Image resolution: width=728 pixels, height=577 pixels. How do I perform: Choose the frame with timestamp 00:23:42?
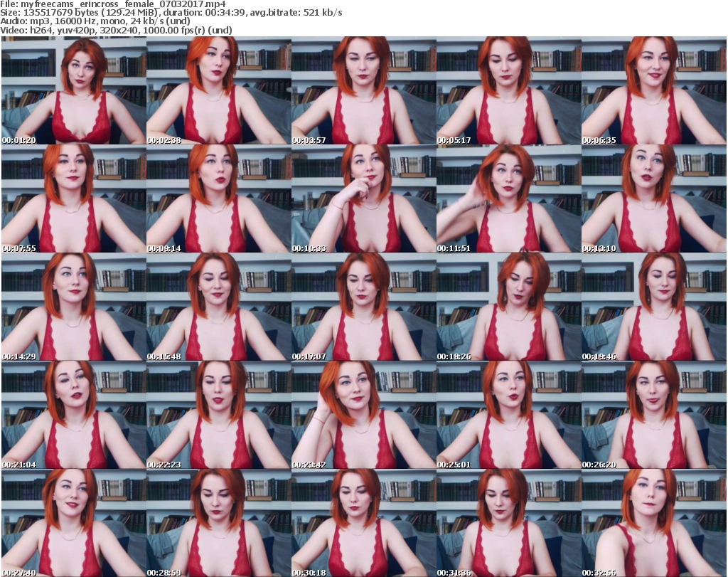[x=363, y=415]
